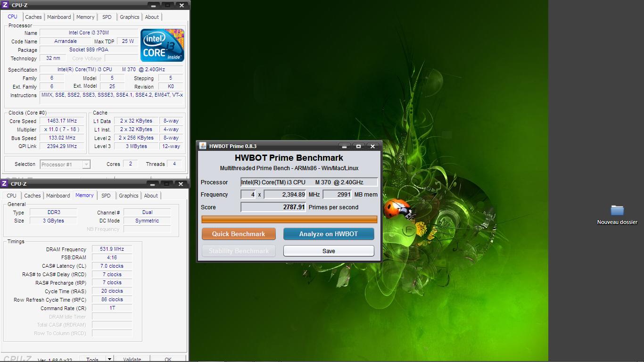
Task: Click the memory Type value DDR3
Action: pos(54,212)
